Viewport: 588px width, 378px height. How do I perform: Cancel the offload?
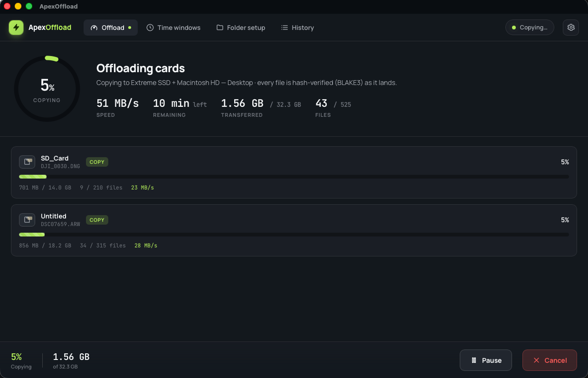click(x=550, y=360)
